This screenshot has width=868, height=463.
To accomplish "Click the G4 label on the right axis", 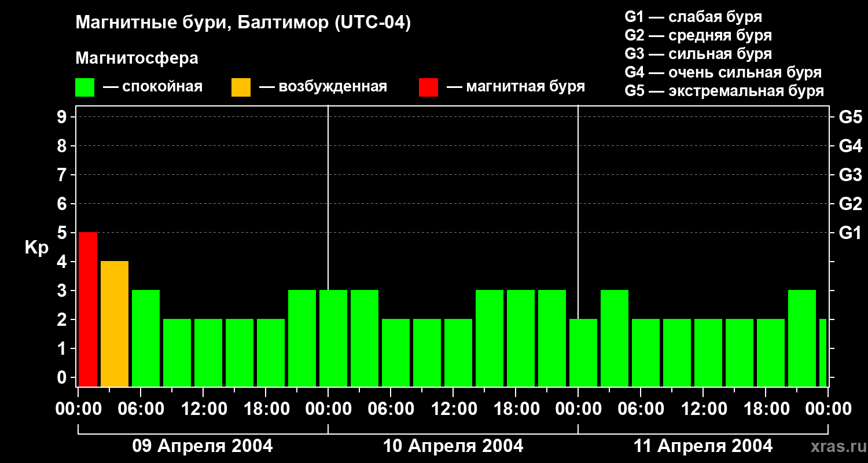I will (x=850, y=146).
